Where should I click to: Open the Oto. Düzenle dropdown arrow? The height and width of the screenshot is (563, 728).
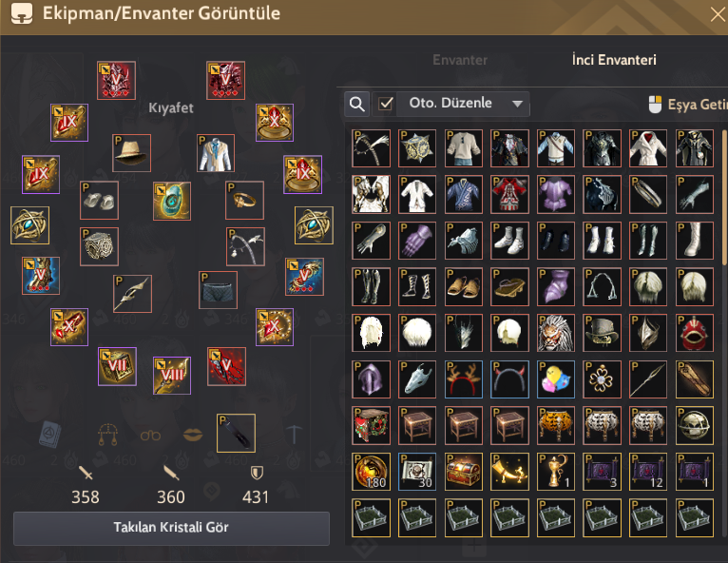click(517, 104)
